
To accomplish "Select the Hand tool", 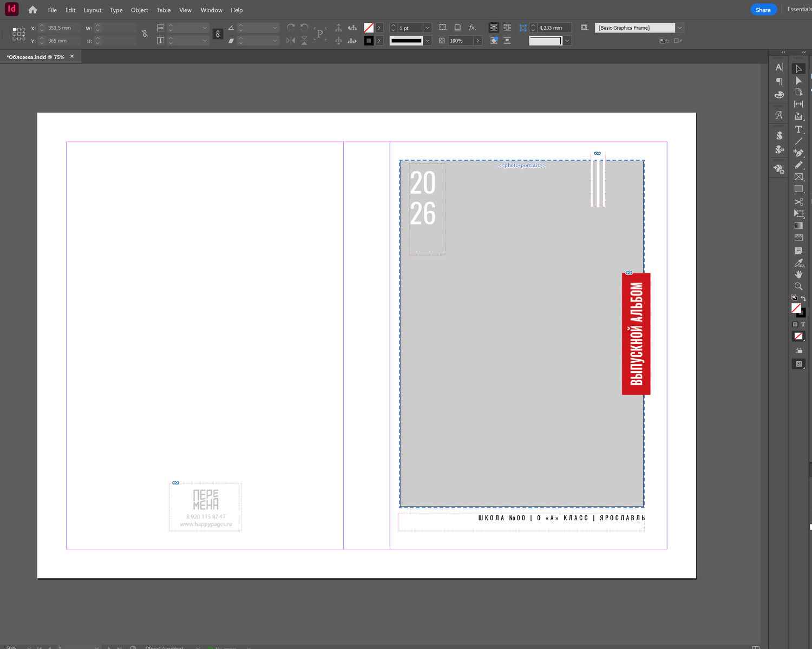I will pyautogui.click(x=798, y=274).
